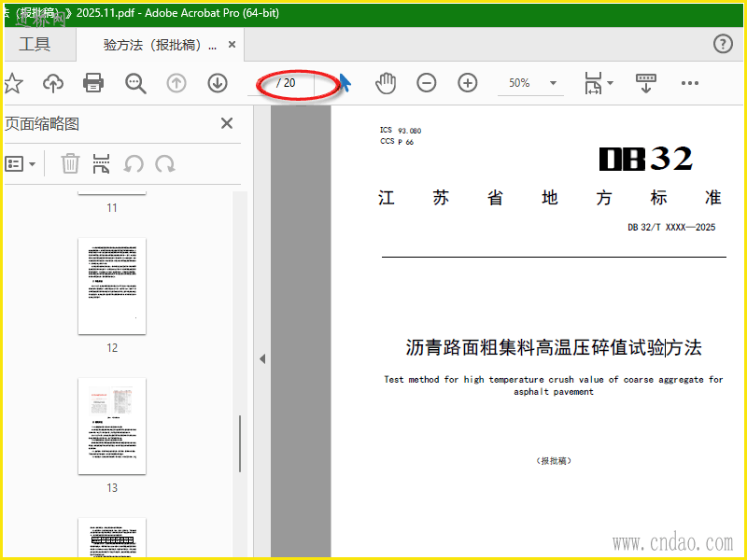Viewport: 747px width, 560px height.
Task: Close the 验方法（报批稿）document tab
Action: tap(232, 44)
